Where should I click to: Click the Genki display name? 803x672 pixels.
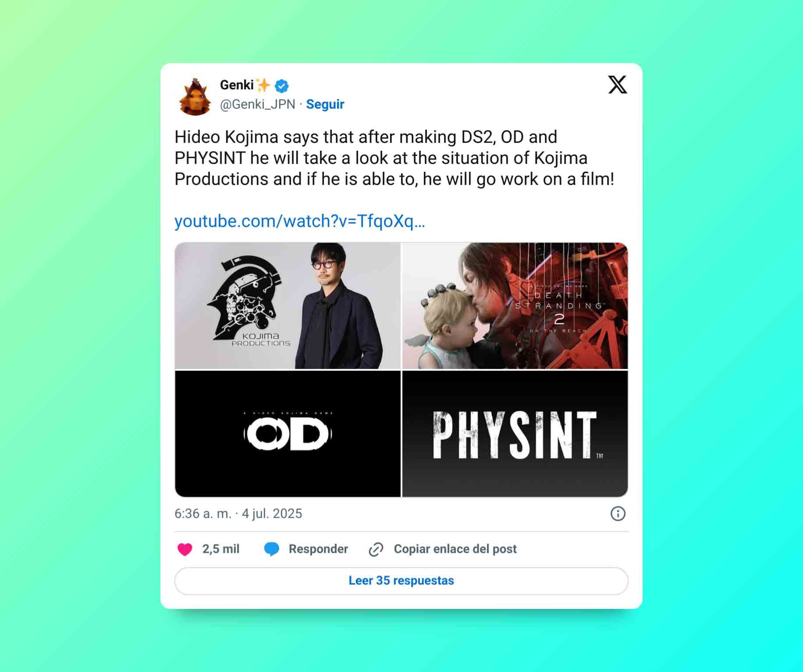[x=237, y=85]
